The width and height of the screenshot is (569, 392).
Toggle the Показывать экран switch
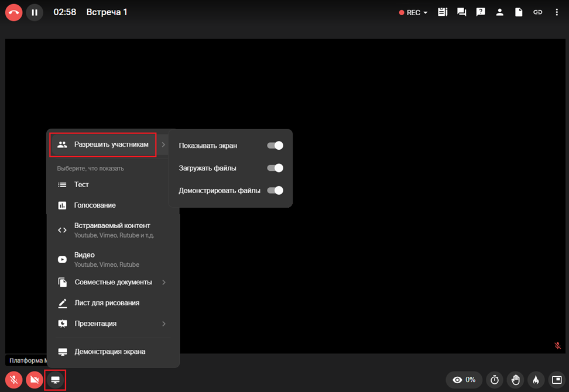point(275,146)
